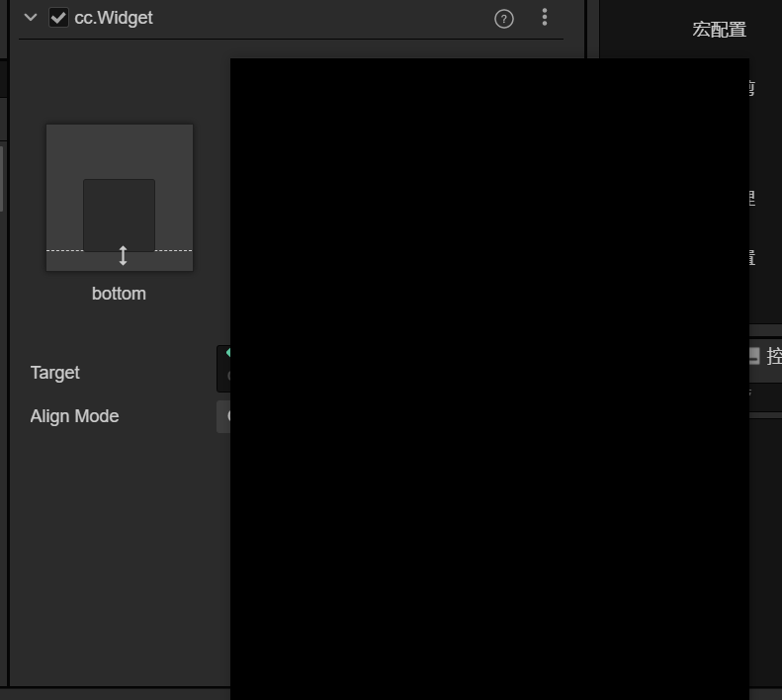Click the widget alignment preview box

pyautogui.click(x=120, y=198)
